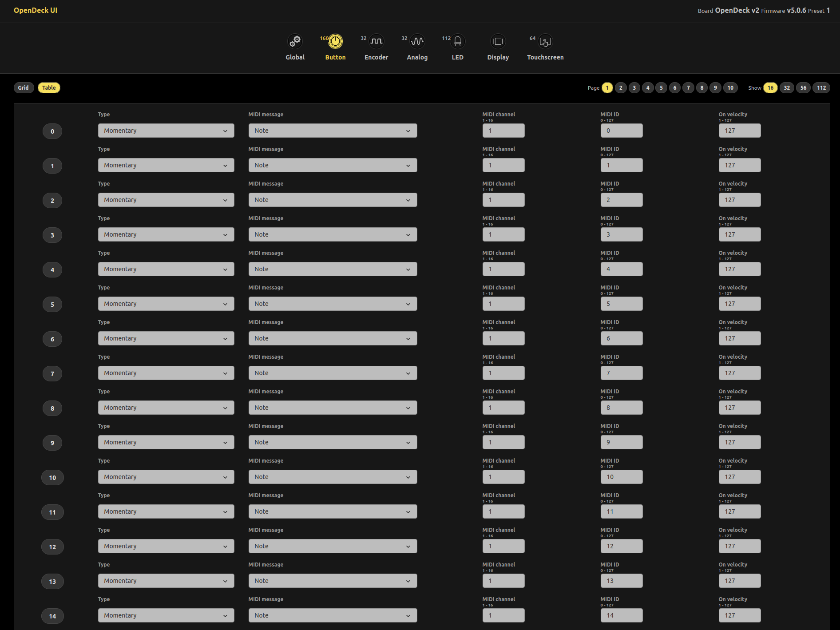Show 32 items per page
The height and width of the screenshot is (630, 840).
787,88
